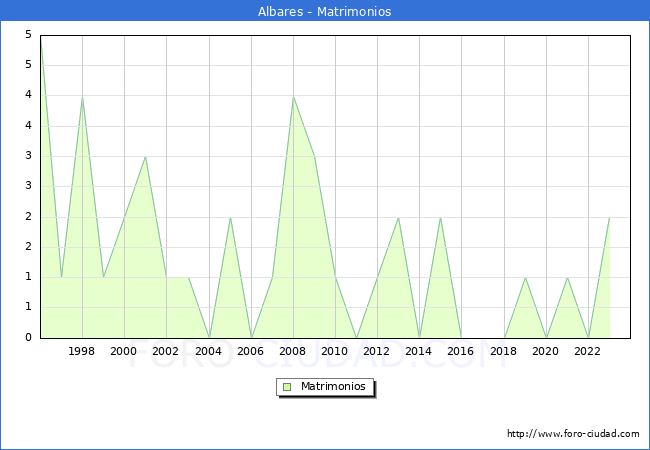The width and height of the screenshot is (650, 450).
Task: Click the 1998 peak data point
Action: 82,97
